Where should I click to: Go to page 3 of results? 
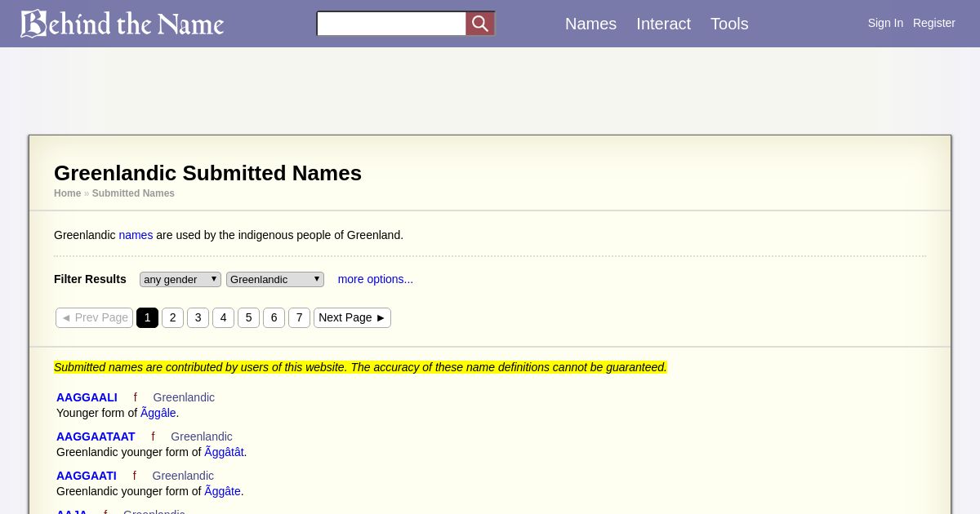coord(198,317)
